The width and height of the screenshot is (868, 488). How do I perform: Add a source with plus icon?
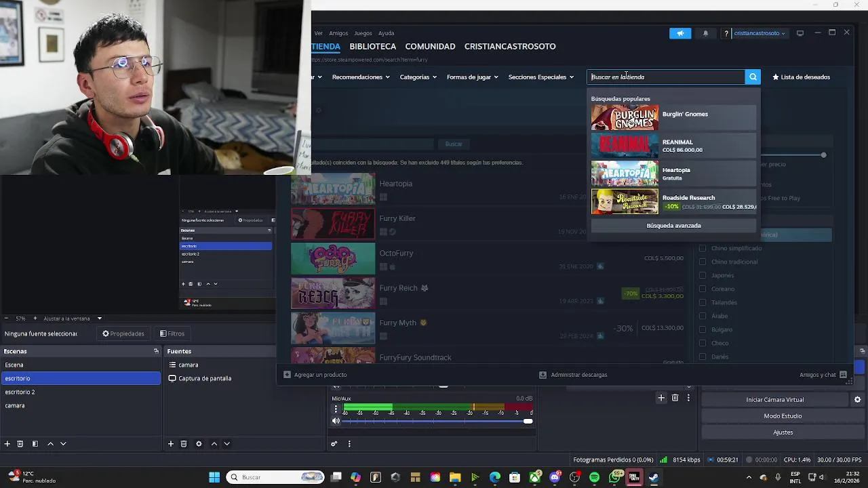pos(171,444)
